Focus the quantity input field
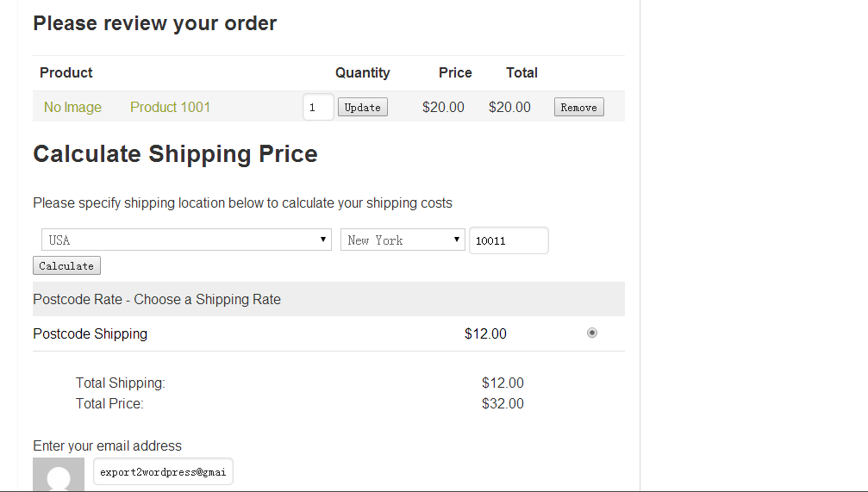 [318, 108]
